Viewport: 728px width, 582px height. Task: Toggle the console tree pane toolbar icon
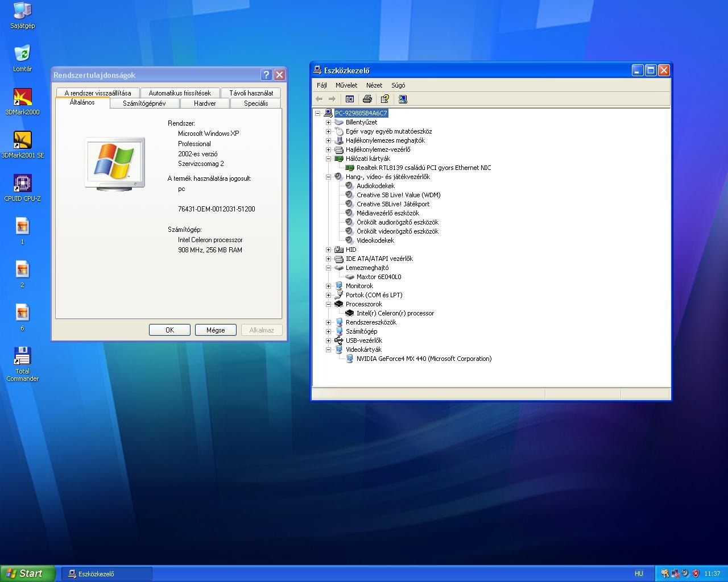pos(350,99)
